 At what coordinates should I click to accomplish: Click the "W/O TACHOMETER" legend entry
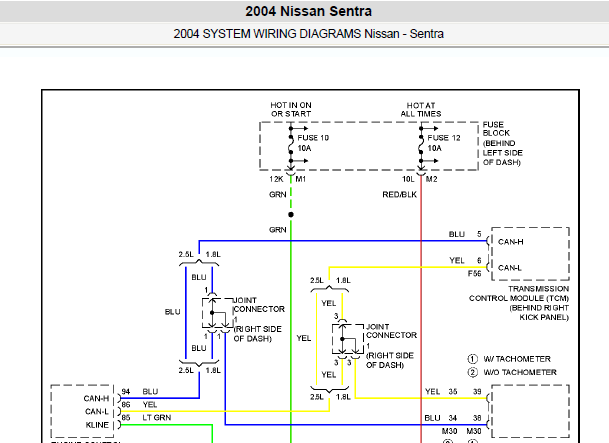tap(520, 372)
